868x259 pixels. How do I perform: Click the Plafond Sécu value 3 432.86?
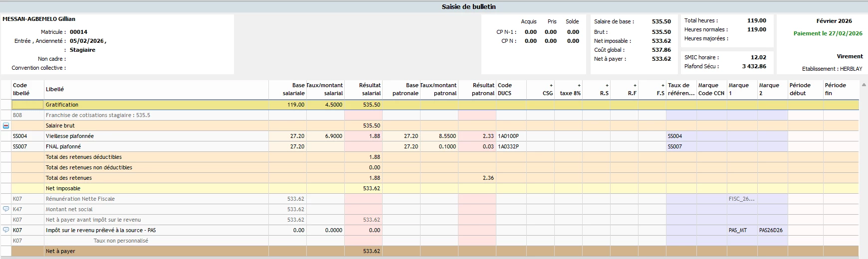(x=754, y=66)
